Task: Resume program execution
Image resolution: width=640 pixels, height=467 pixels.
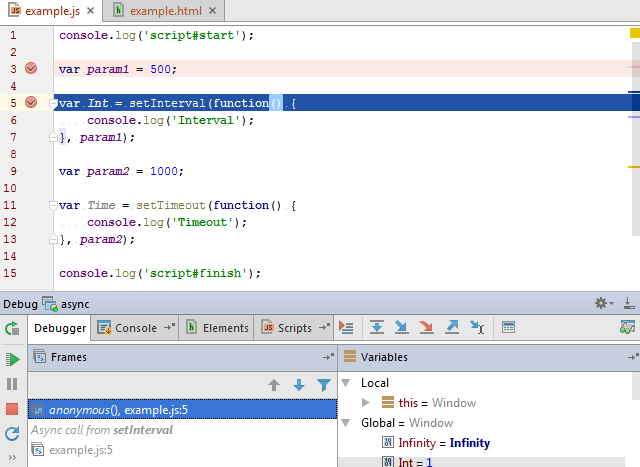Action: coord(12,358)
